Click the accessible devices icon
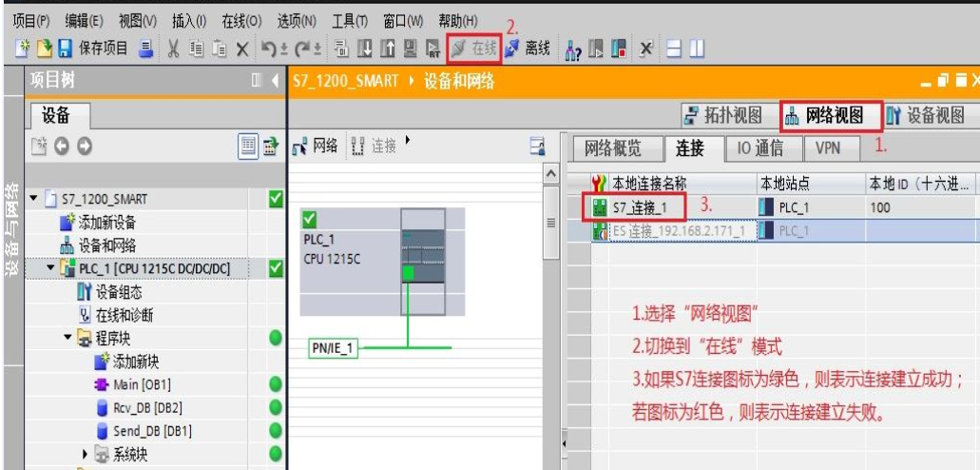 (x=573, y=49)
